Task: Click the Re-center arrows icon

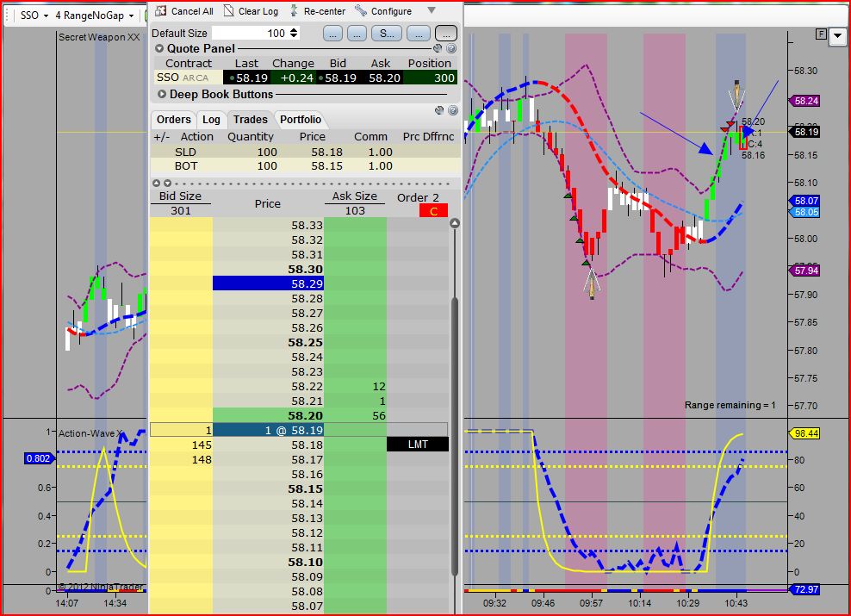Action: (x=295, y=10)
